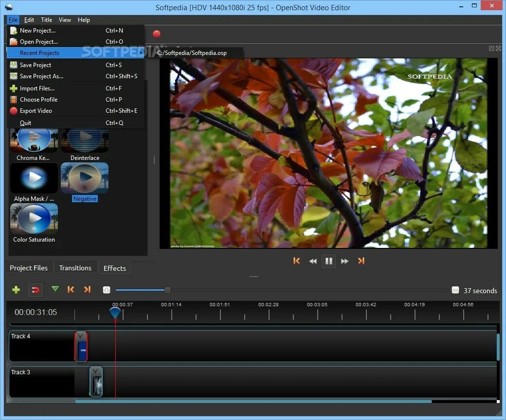Click the 00:00:31:05 timecode display
Viewport: 506px width, 420px height.
coord(36,312)
